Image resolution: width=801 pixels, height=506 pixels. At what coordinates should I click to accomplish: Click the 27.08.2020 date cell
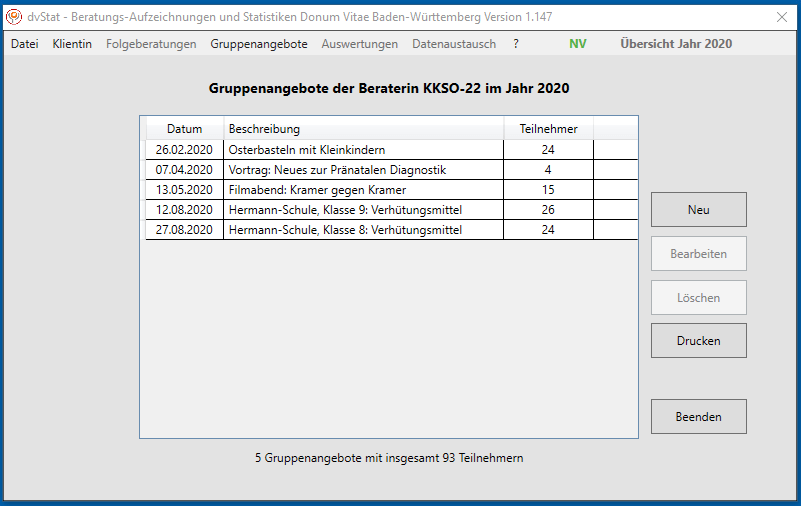pyautogui.click(x=184, y=230)
